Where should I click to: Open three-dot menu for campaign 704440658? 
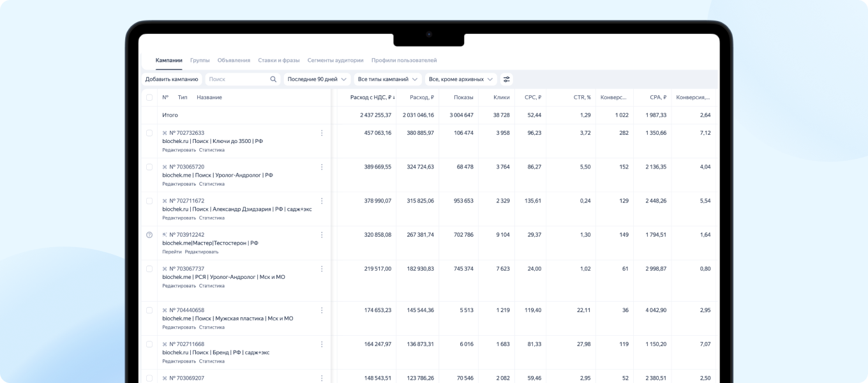pos(322,310)
